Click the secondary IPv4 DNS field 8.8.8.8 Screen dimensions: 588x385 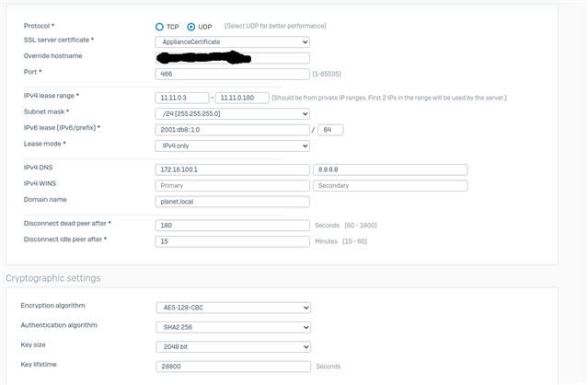coord(390,169)
